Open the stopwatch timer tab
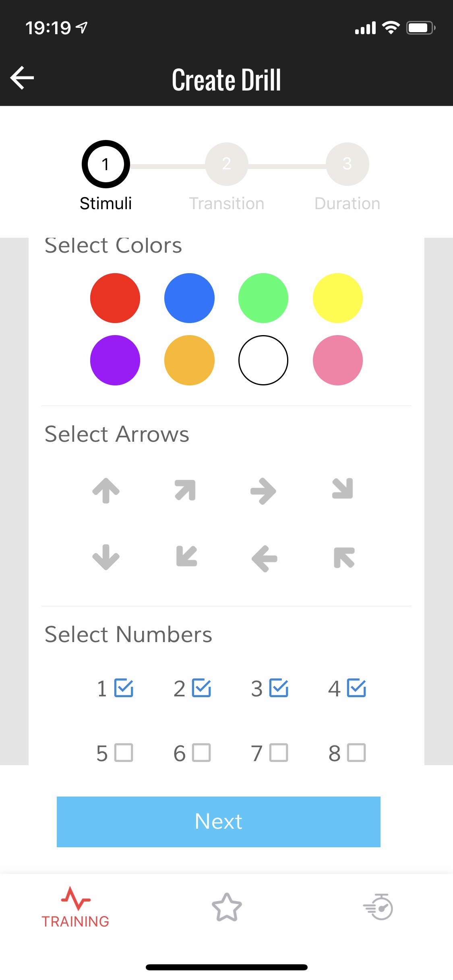 tap(378, 908)
